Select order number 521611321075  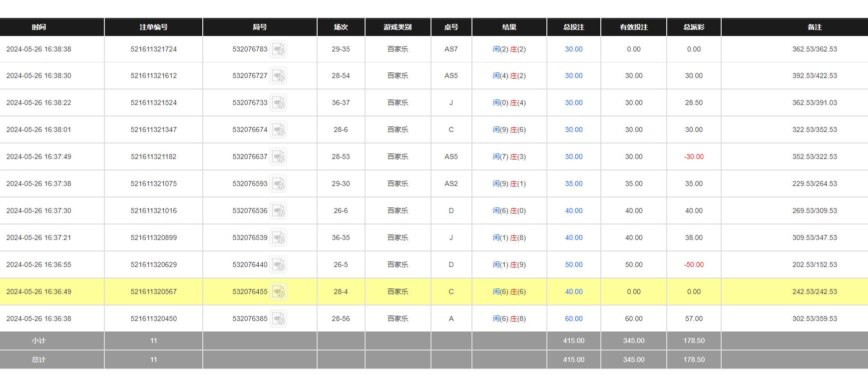click(x=154, y=183)
